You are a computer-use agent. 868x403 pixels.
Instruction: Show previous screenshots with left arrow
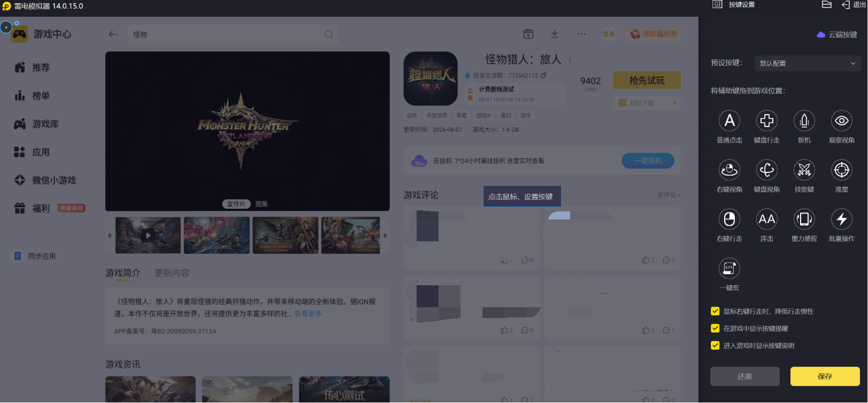click(x=110, y=235)
